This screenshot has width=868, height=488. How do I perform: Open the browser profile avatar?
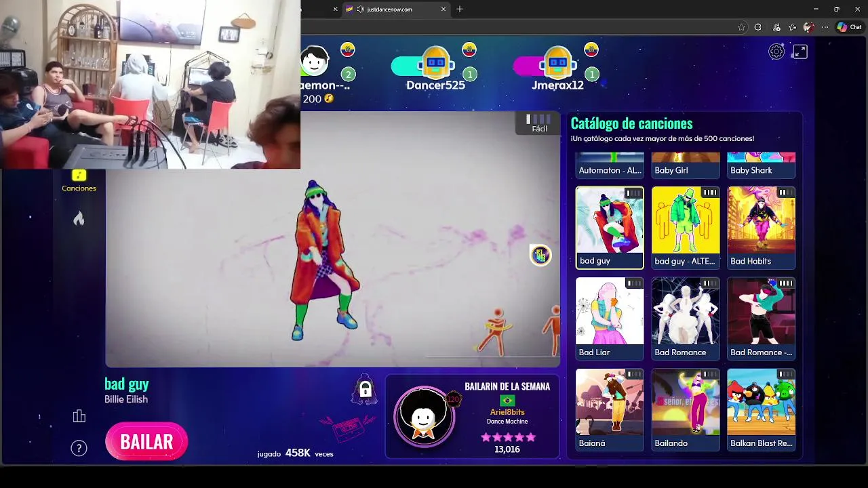pos(808,27)
